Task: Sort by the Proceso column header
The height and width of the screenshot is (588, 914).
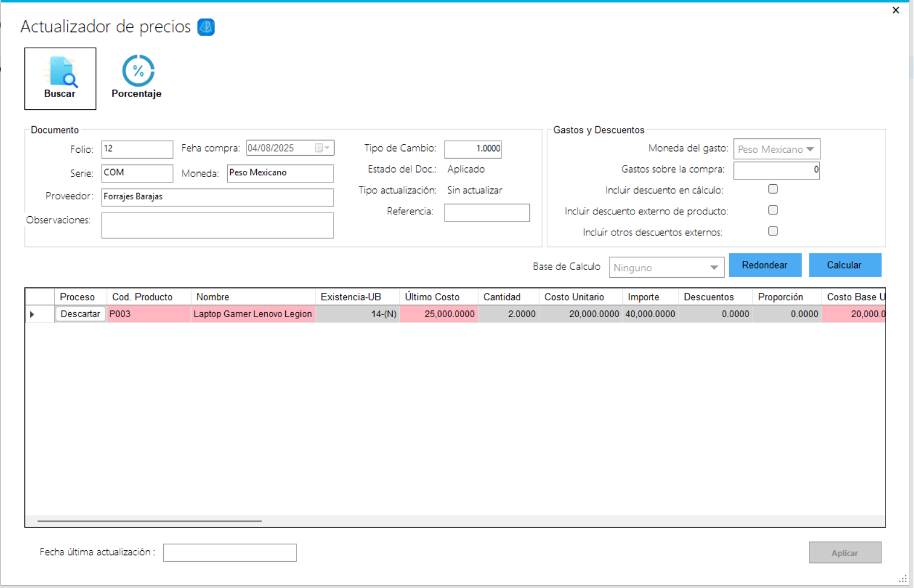Action: [x=81, y=297]
